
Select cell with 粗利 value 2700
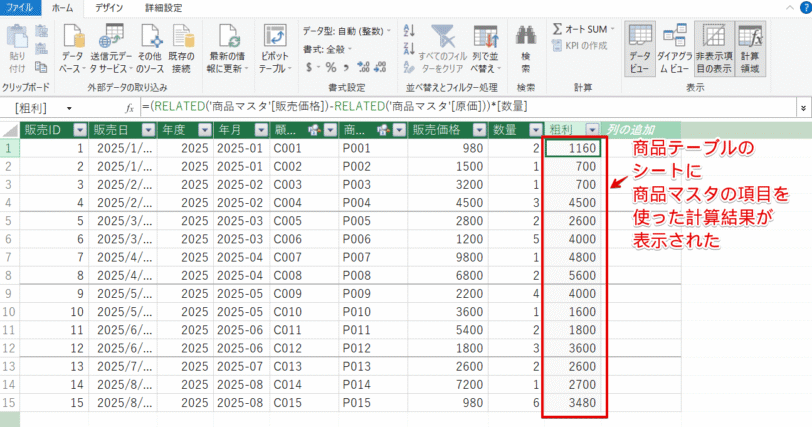click(573, 385)
